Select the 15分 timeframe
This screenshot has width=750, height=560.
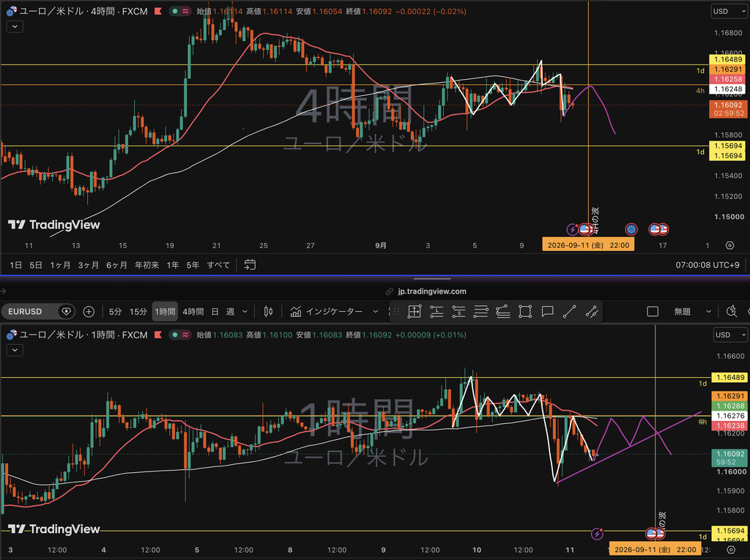tap(138, 312)
